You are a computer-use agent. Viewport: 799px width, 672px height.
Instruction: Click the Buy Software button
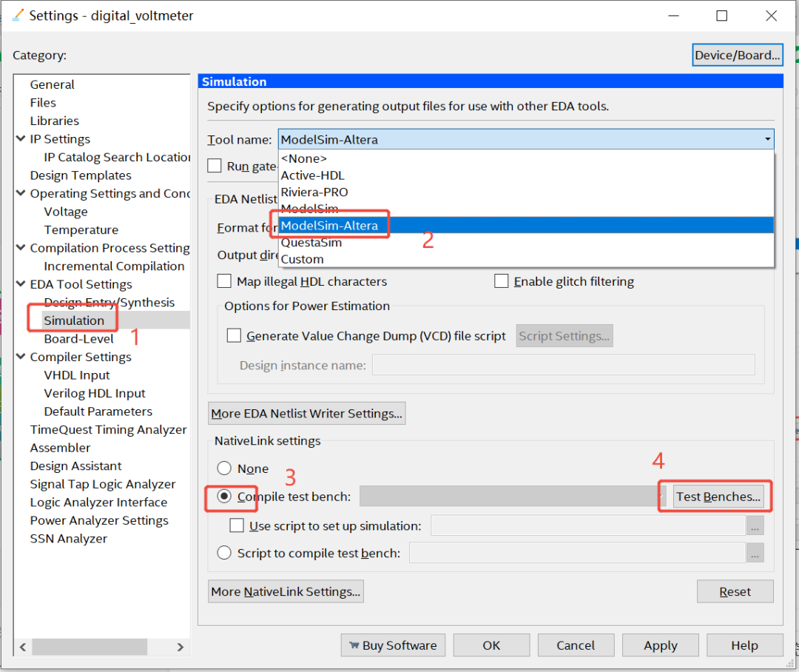point(393,645)
